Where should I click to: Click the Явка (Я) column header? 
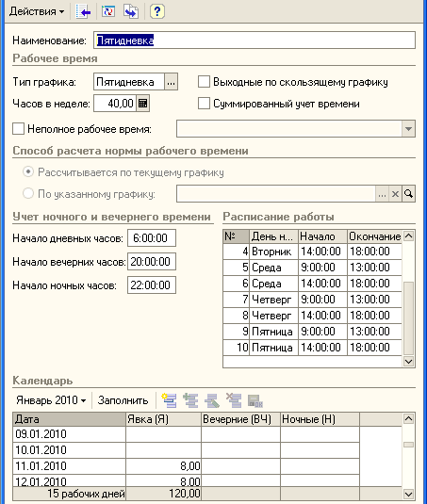tap(163, 419)
